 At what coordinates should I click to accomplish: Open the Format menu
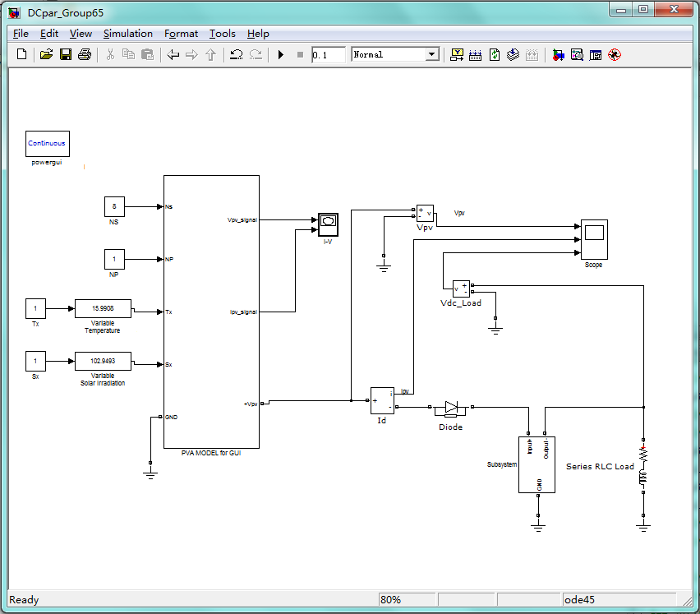181,34
